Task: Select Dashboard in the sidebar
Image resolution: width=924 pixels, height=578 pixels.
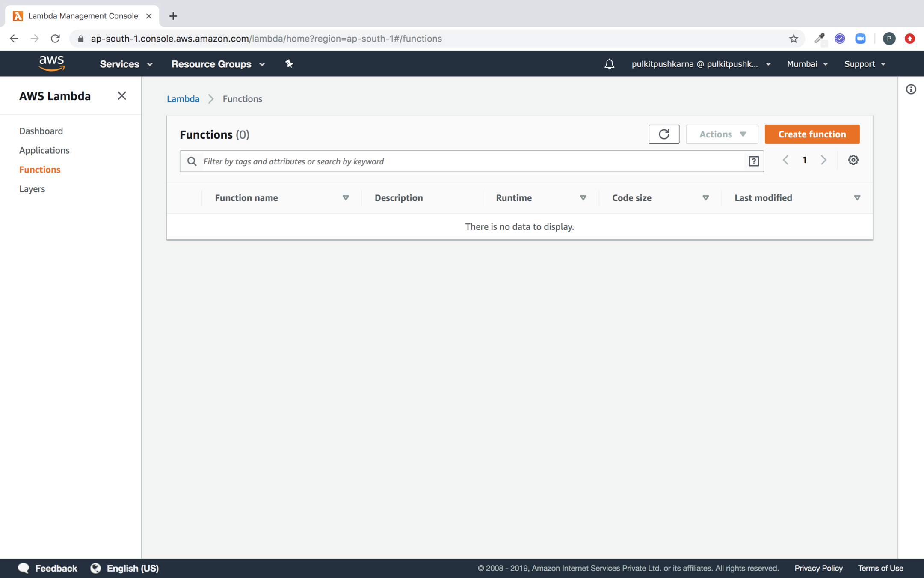Action: click(x=41, y=131)
